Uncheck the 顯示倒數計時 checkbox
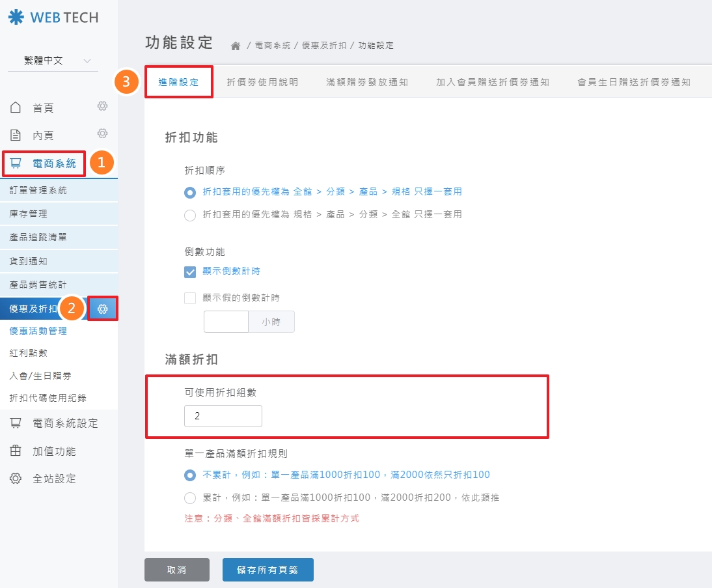The height and width of the screenshot is (588, 712). 190,272
